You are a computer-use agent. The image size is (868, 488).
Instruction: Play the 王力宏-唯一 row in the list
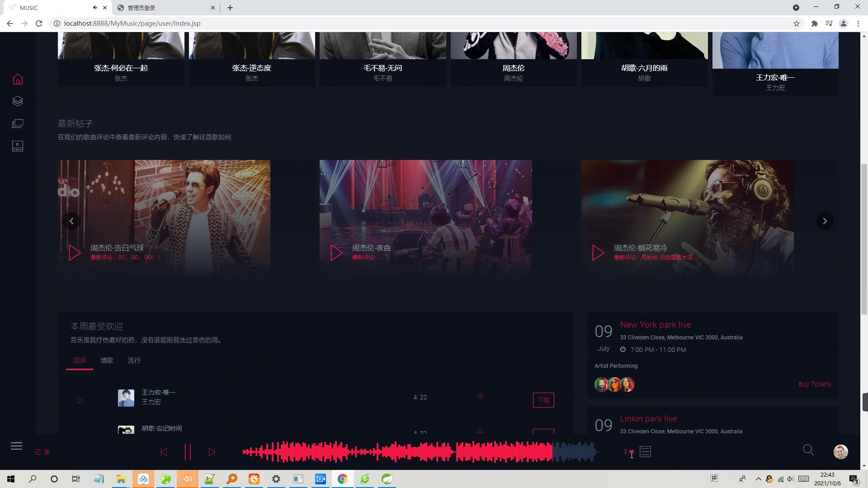point(80,400)
